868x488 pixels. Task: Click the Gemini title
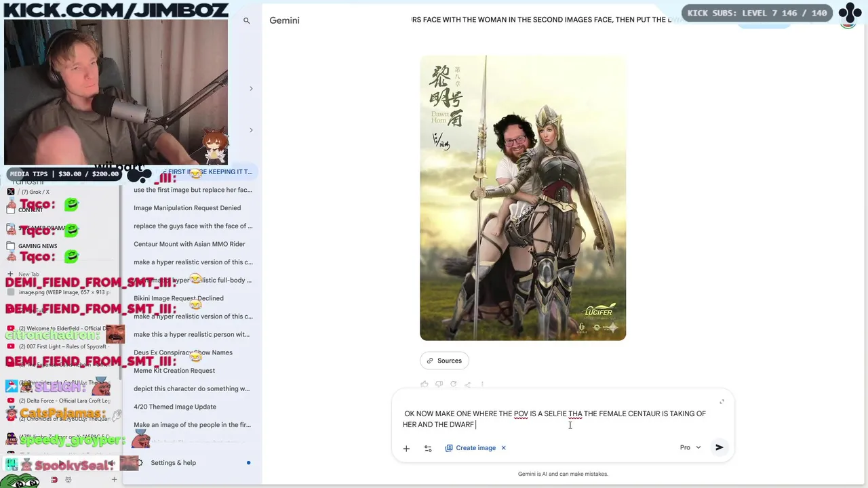[x=284, y=20]
